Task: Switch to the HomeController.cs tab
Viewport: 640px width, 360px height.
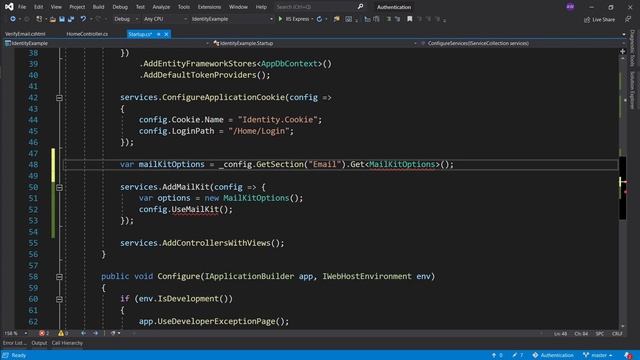Action: tap(87, 34)
